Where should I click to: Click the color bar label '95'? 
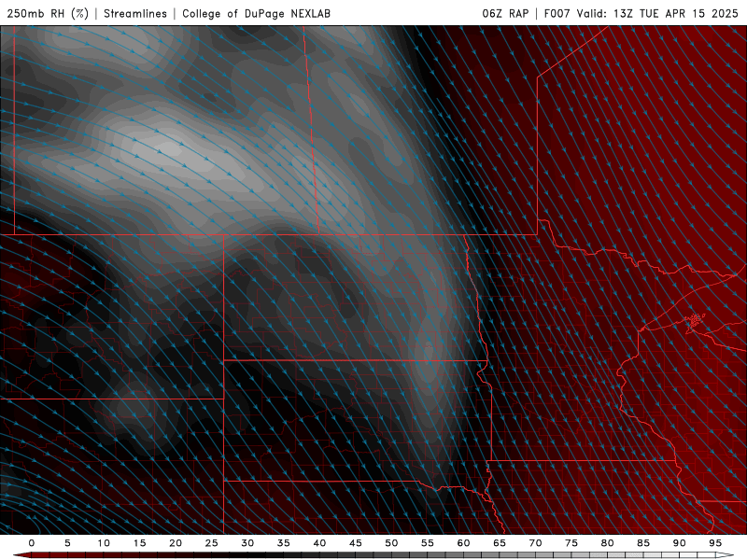715,543
